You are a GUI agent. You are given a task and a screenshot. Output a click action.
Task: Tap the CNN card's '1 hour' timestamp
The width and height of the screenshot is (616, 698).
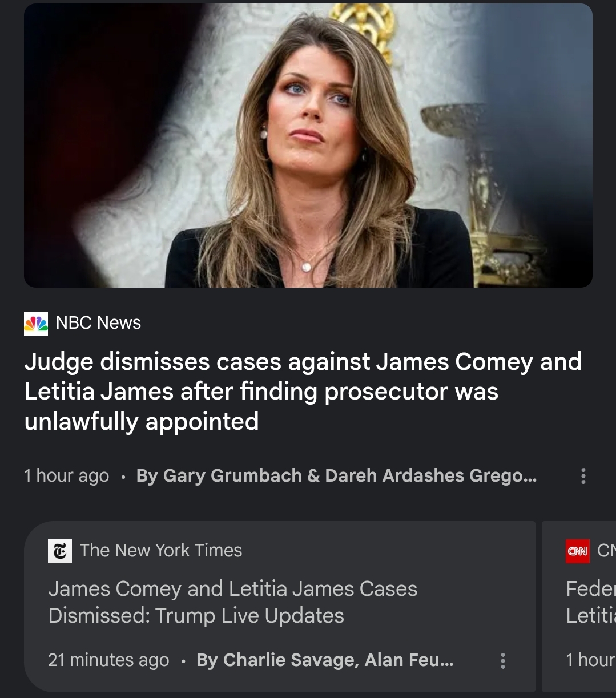(591, 660)
